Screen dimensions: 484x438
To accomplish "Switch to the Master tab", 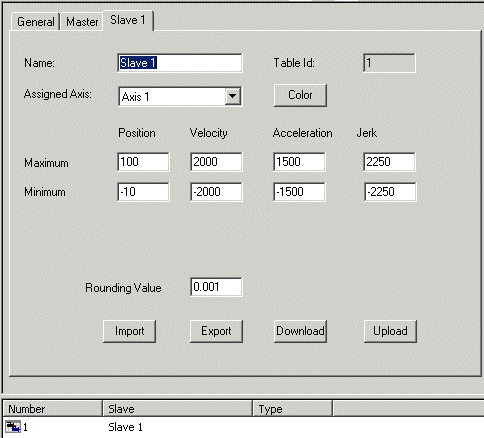I will (82, 22).
